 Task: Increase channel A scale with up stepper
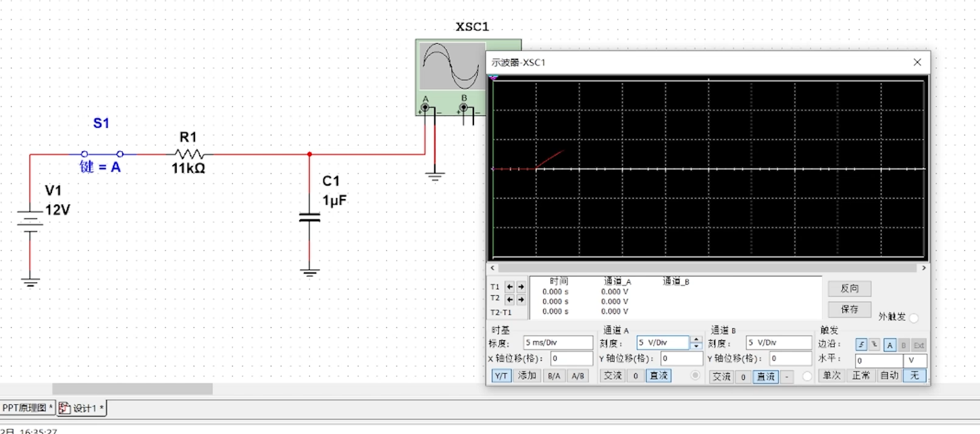tap(696, 340)
